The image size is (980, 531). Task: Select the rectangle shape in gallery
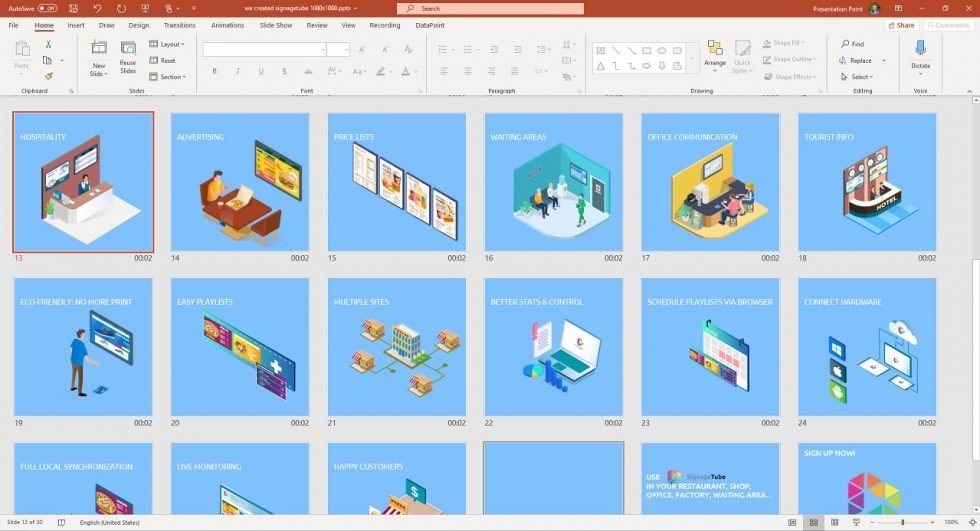coord(647,51)
